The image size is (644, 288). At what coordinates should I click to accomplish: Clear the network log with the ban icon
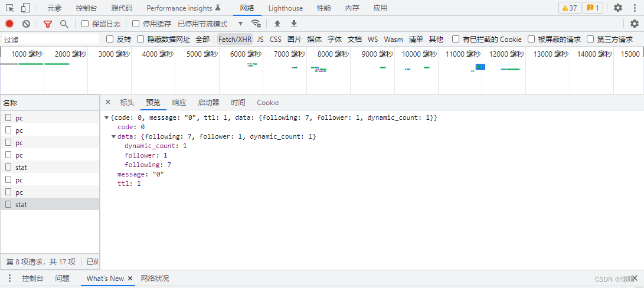click(27, 24)
